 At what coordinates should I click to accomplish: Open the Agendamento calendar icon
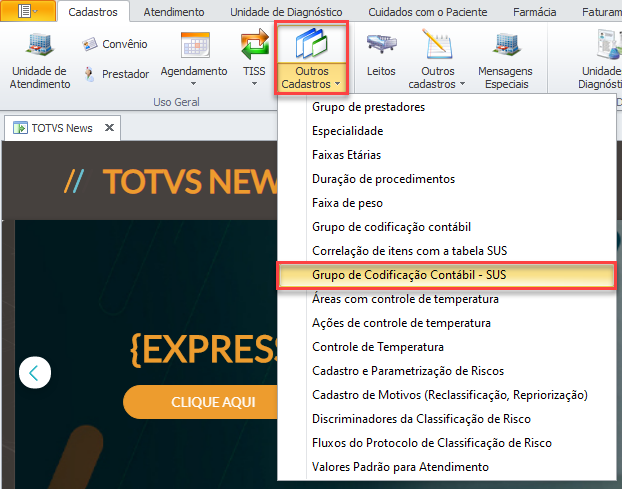(x=195, y=45)
